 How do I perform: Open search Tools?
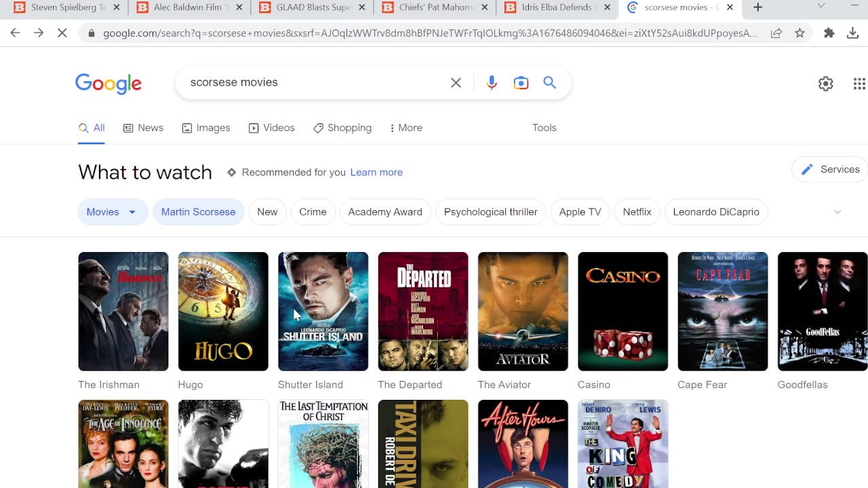click(x=544, y=128)
